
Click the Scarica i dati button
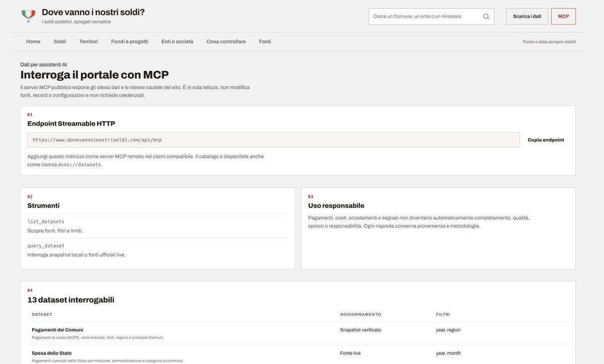click(527, 16)
